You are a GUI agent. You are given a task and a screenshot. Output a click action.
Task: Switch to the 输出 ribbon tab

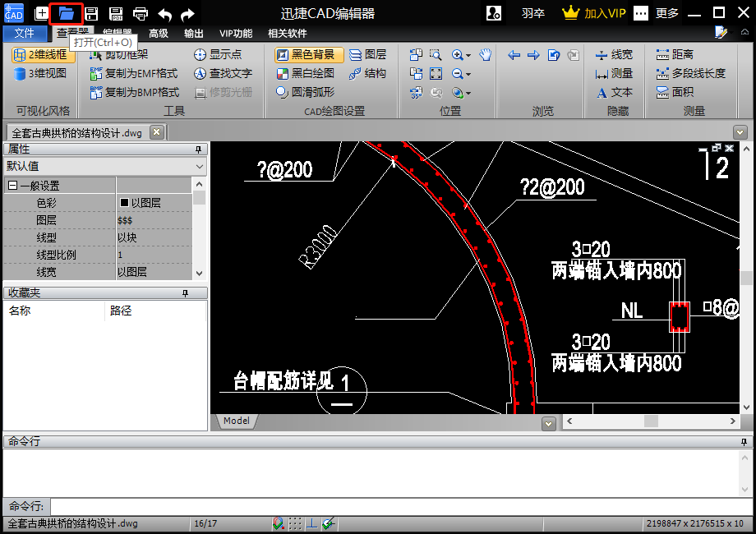tap(193, 33)
